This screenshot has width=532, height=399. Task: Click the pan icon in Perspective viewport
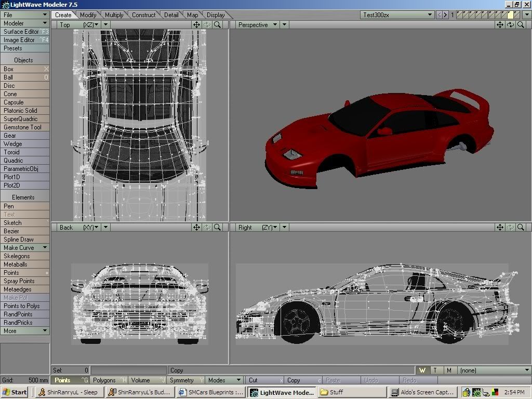(500, 24)
